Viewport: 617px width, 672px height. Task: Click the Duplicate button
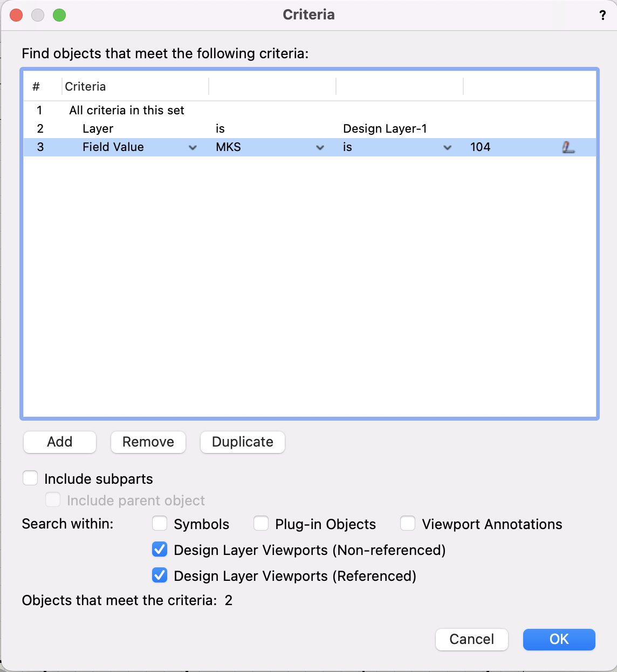pyautogui.click(x=242, y=442)
